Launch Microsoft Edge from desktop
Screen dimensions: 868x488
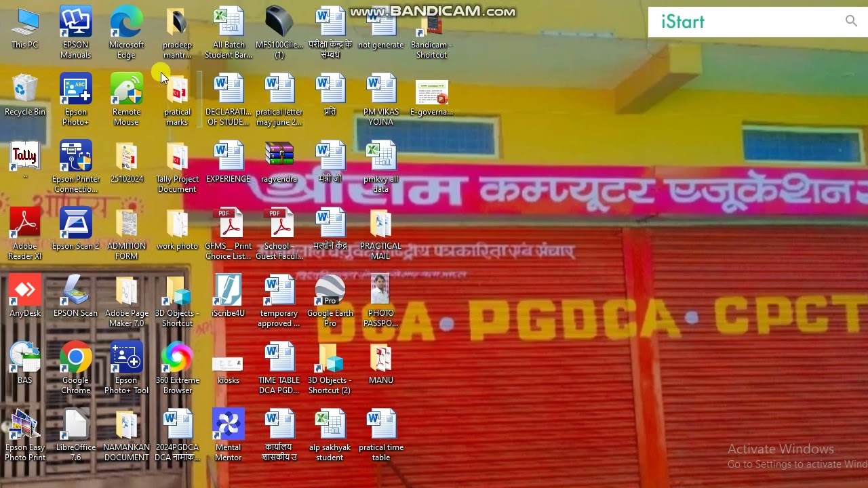coord(126,33)
